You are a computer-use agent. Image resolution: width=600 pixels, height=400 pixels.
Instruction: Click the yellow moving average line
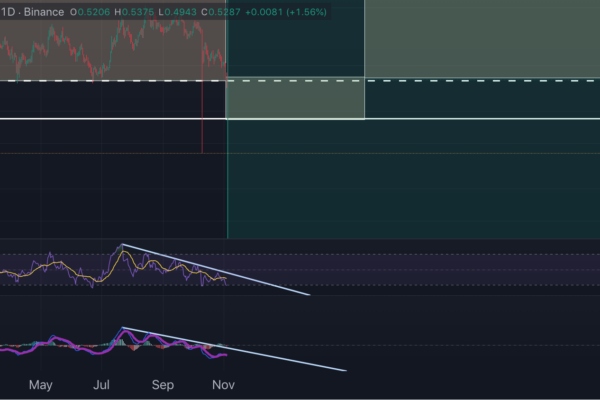tap(60, 267)
